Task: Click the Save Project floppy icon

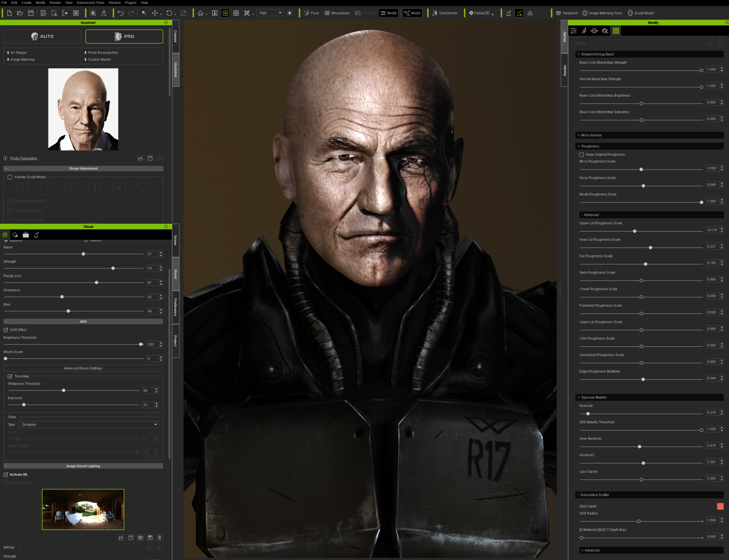Action: point(31,13)
